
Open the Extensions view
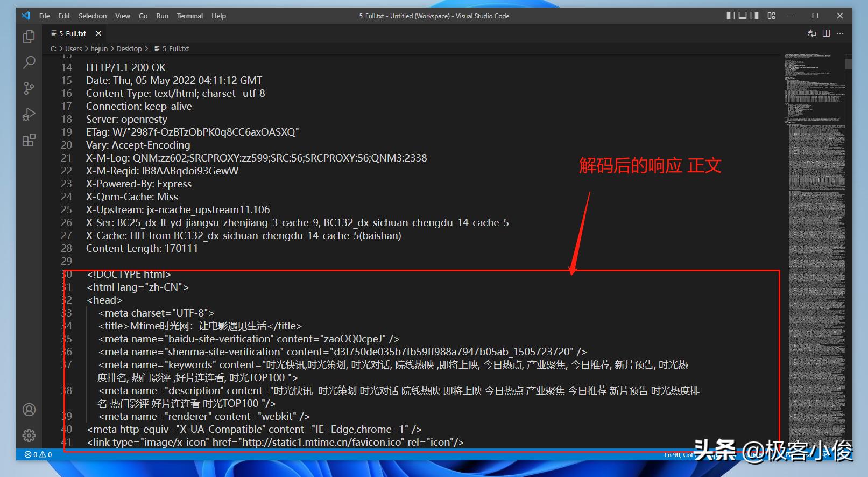click(x=29, y=140)
